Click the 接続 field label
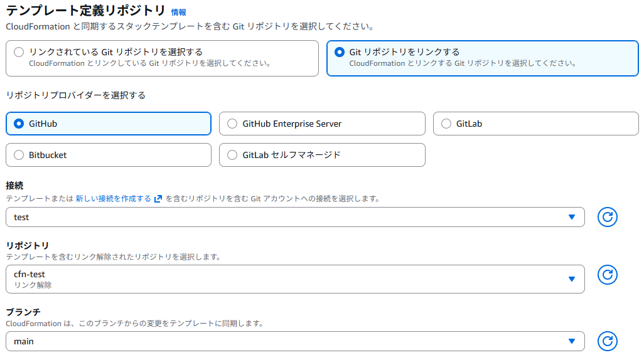644x360 pixels. [14, 186]
